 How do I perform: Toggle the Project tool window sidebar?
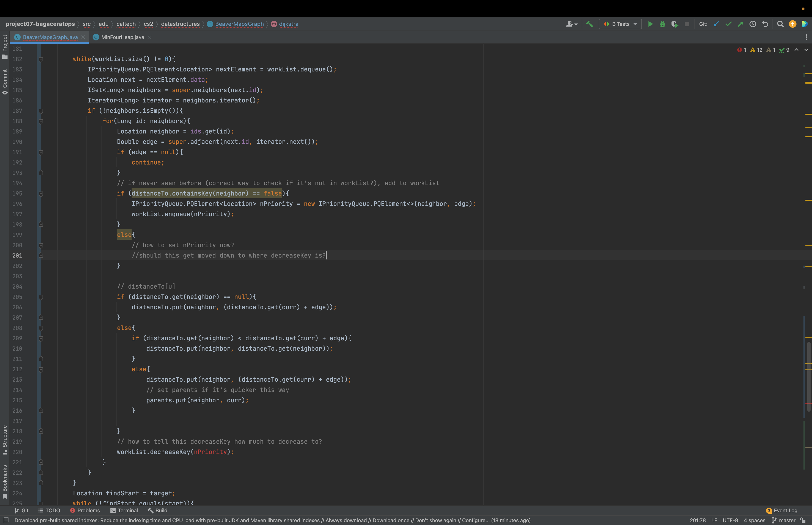pos(5,47)
